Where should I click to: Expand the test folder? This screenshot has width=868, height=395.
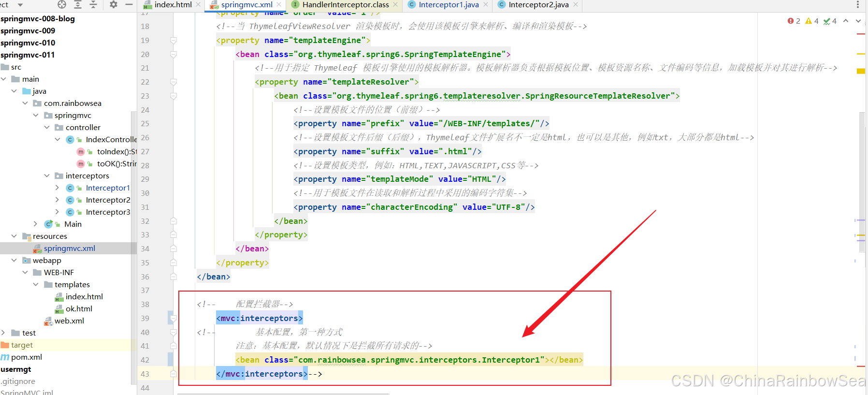[4, 333]
